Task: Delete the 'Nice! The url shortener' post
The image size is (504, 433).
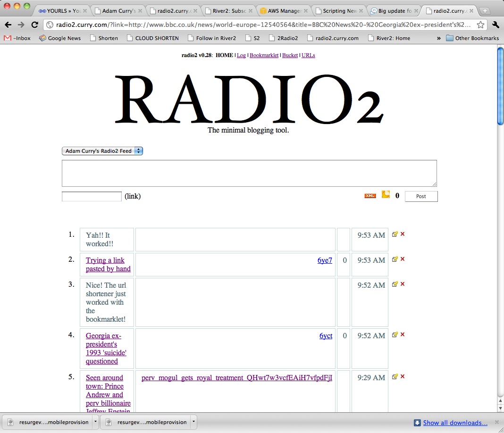Action: click(x=403, y=284)
